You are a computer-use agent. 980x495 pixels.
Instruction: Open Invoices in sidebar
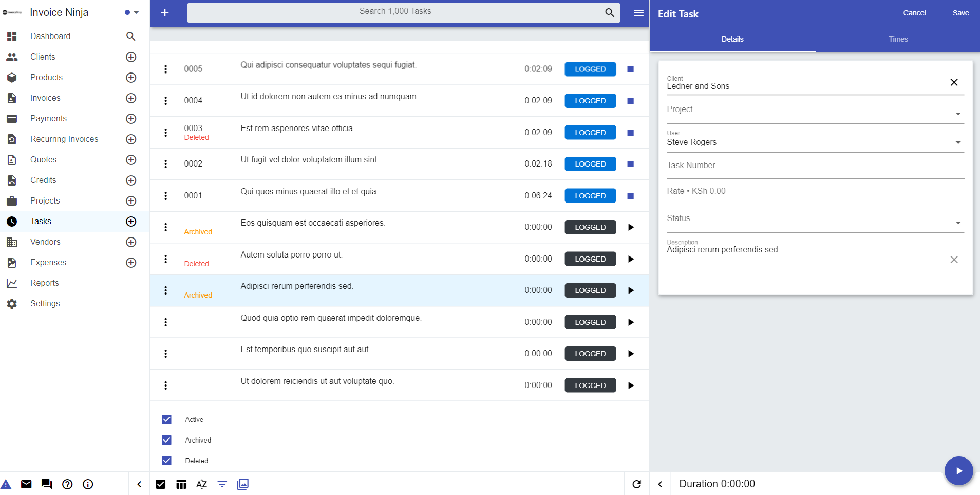click(45, 98)
